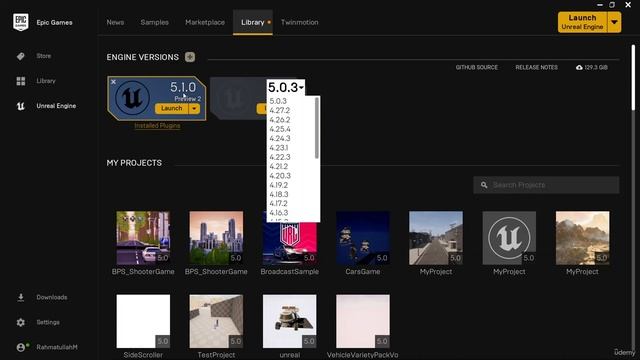Choose version 4.18.3 from the list

[279, 194]
